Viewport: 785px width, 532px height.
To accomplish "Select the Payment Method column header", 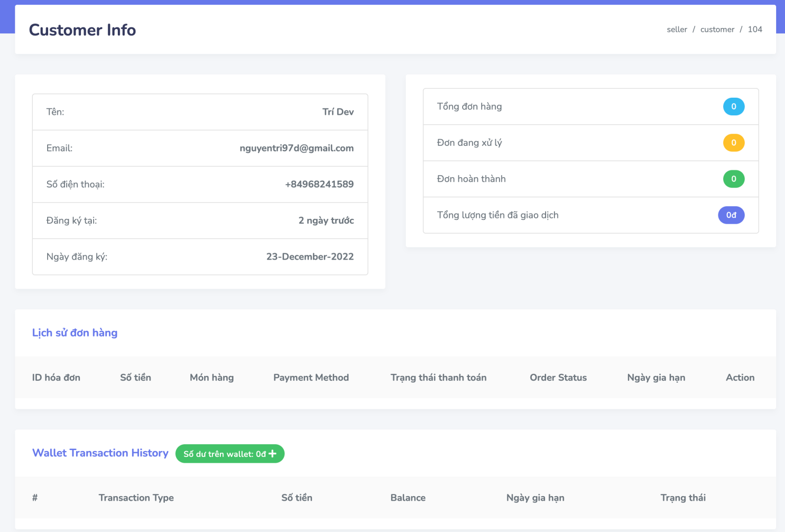I will click(x=311, y=377).
